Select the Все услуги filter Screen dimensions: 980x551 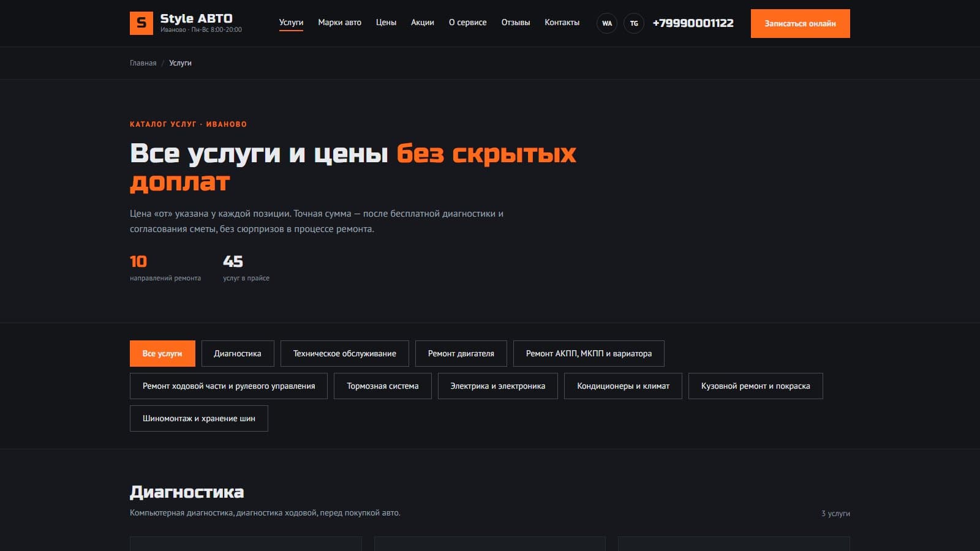(x=162, y=353)
